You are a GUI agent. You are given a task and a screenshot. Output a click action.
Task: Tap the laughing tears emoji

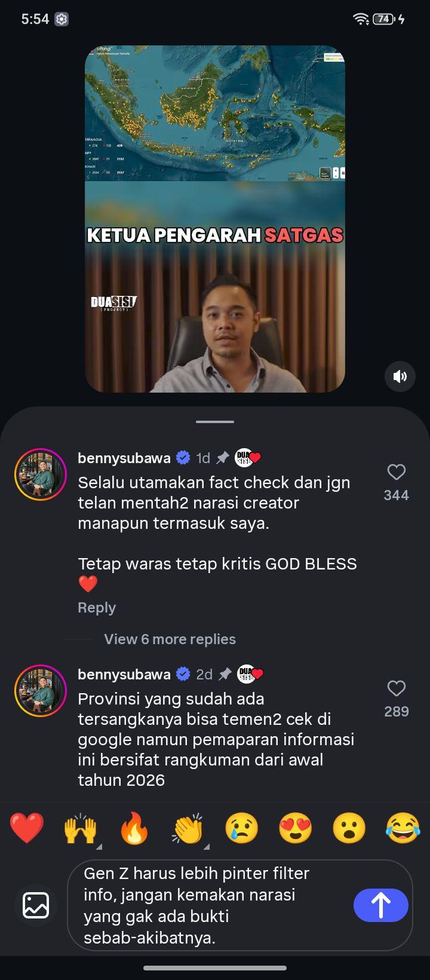click(x=403, y=828)
